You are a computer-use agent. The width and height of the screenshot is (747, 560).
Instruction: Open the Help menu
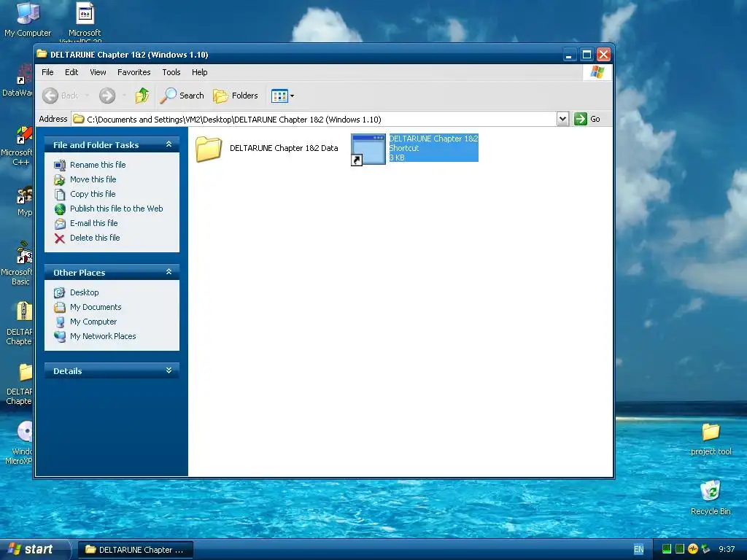click(200, 72)
